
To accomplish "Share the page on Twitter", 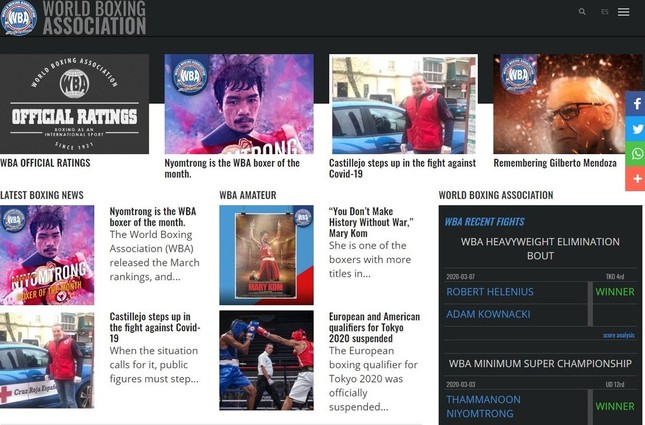I will 635,129.
